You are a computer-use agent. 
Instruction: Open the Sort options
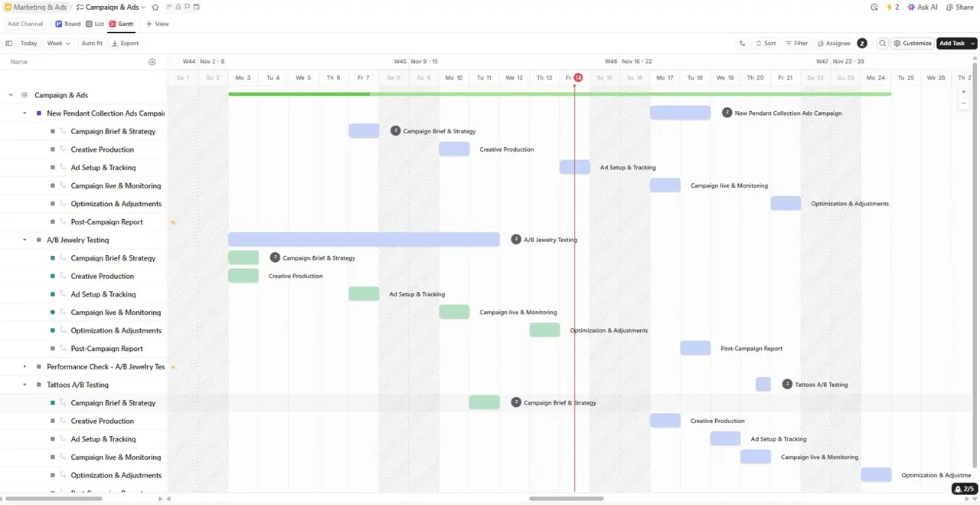click(766, 44)
